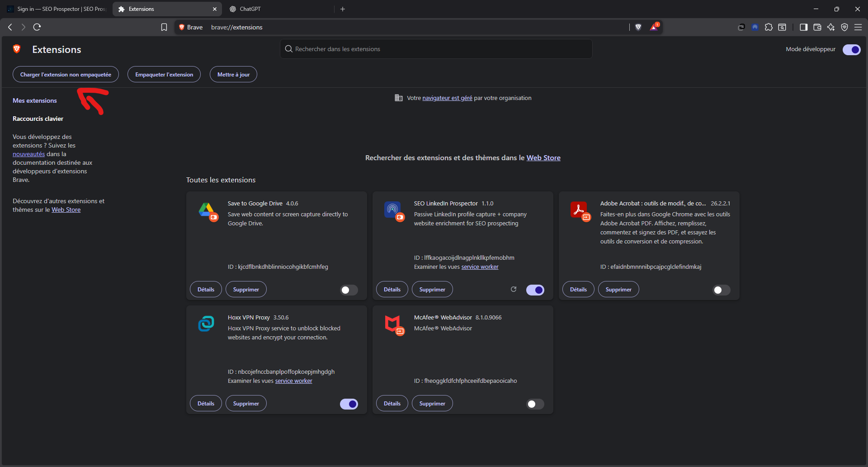Image resolution: width=868 pixels, height=467 pixels.
Task: Open Brave Rewards triangle icon
Action: [654, 27]
